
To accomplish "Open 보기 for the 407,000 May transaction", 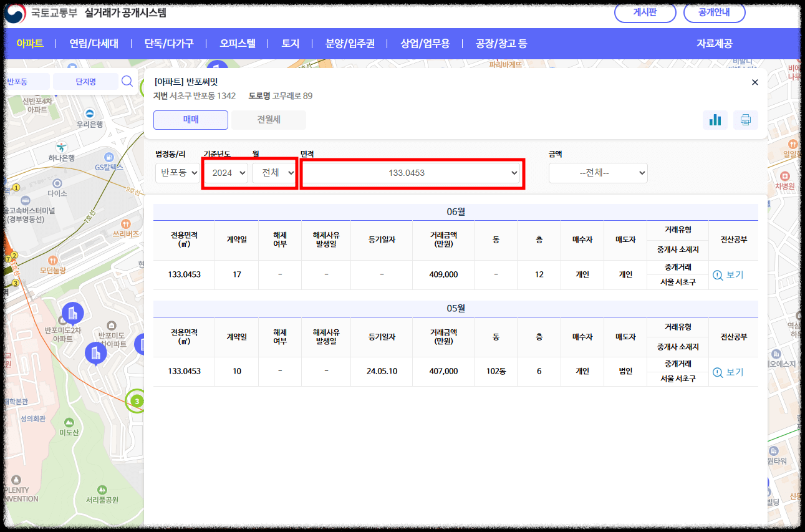I will [x=728, y=372].
